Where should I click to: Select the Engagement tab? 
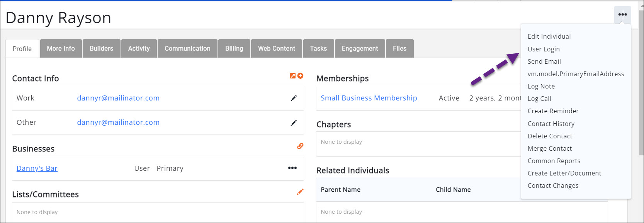(360, 49)
